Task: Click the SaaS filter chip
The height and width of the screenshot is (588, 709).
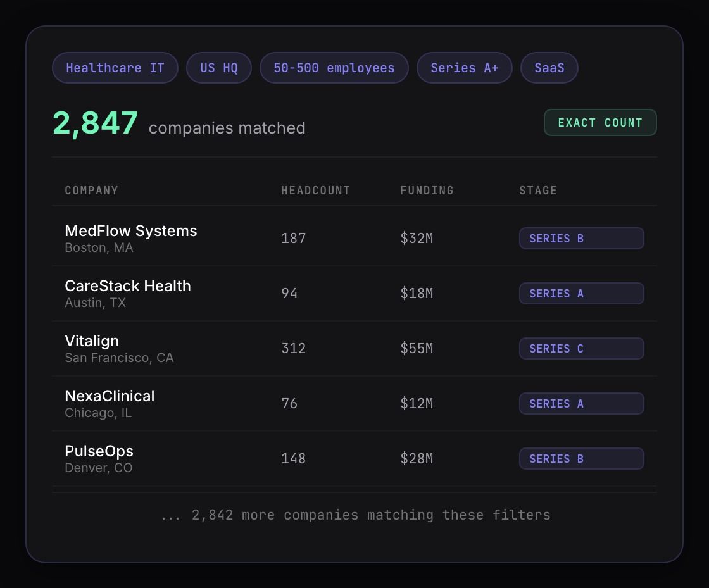Action: [x=549, y=68]
